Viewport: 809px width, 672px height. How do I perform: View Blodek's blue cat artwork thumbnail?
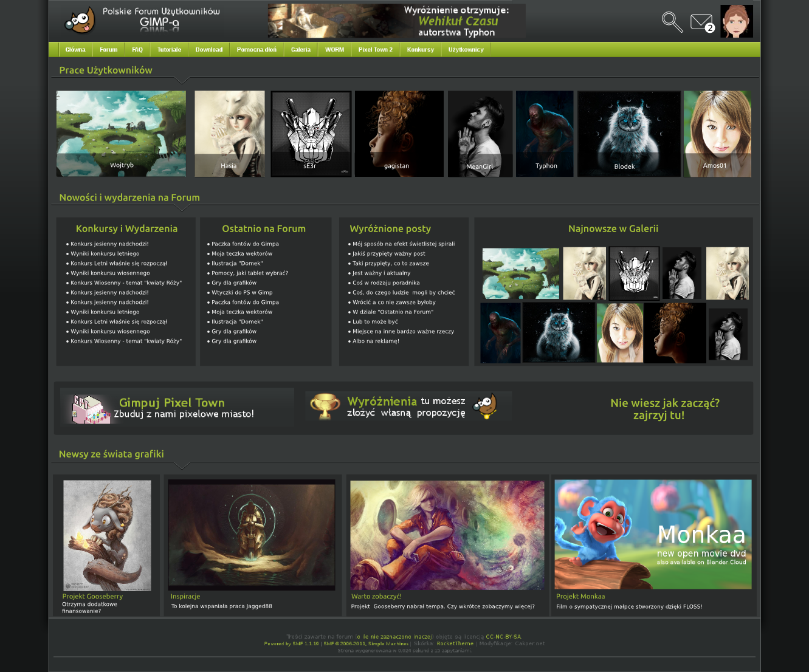[628, 134]
